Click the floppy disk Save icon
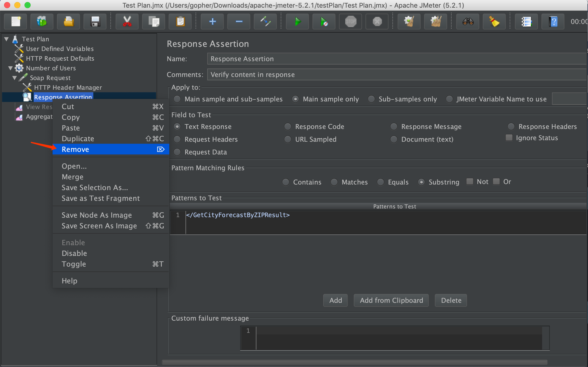Image resolution: width=588 pixels, height=367 pixels. point(95,22)
